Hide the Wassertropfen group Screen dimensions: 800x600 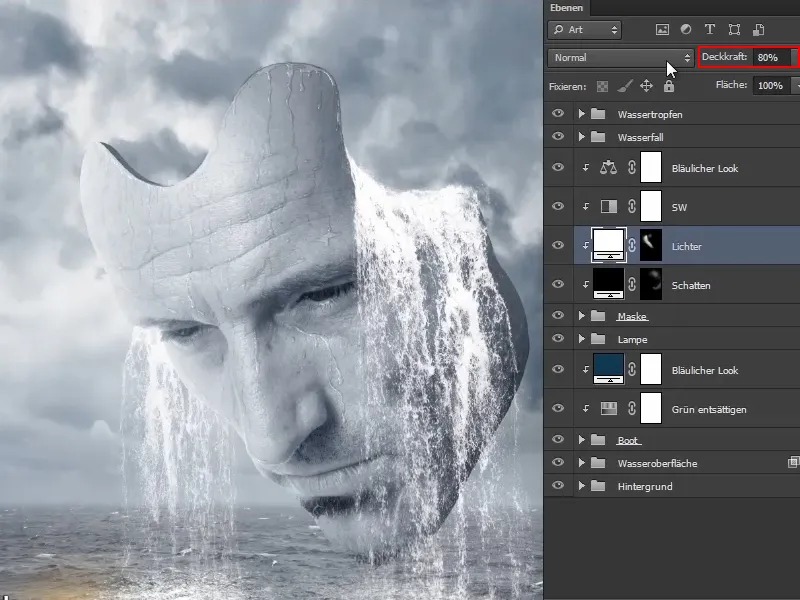(558, 113)
